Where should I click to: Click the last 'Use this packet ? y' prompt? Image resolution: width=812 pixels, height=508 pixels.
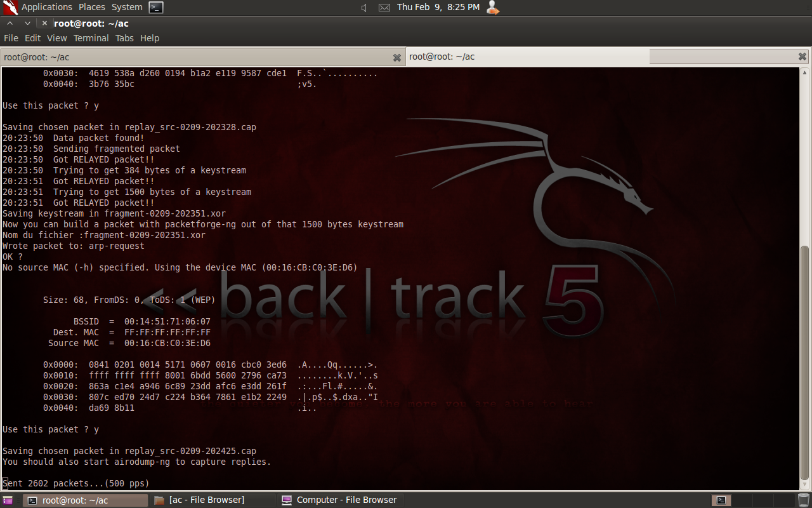51,429
